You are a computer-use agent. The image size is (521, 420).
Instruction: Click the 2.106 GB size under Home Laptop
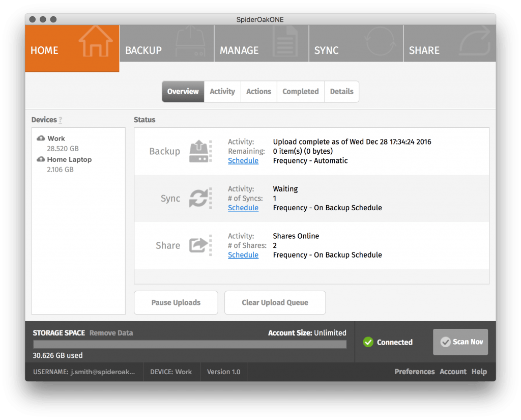pos(60,170)
